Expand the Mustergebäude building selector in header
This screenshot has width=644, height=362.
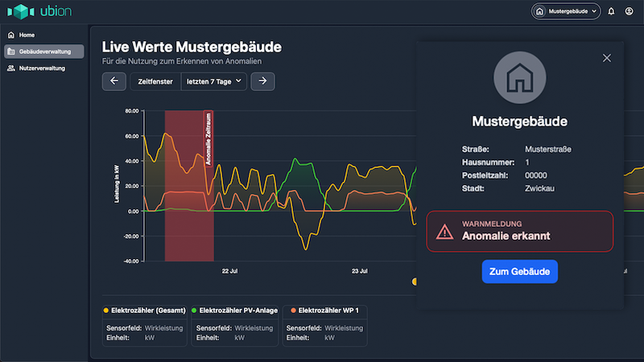coord(566,11)
